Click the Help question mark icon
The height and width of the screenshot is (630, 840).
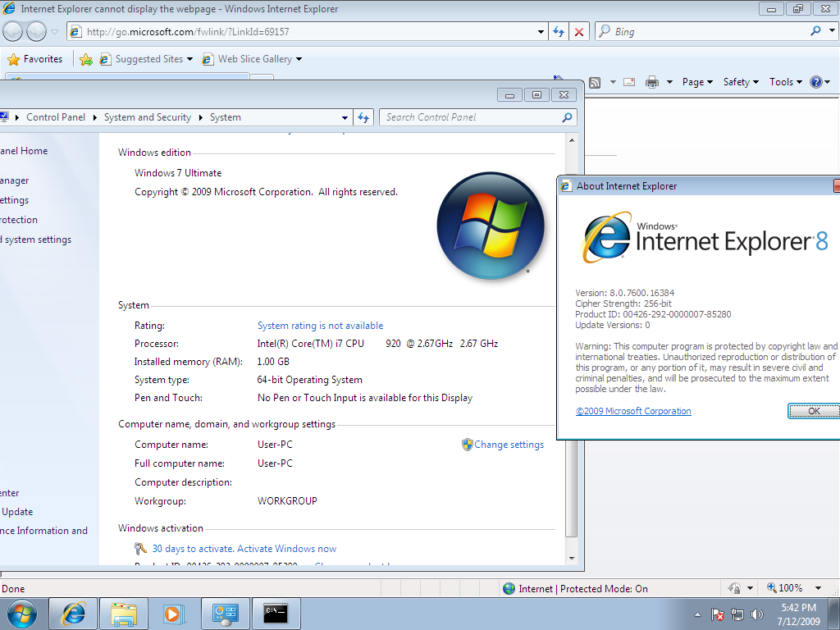tap(816, 82)
